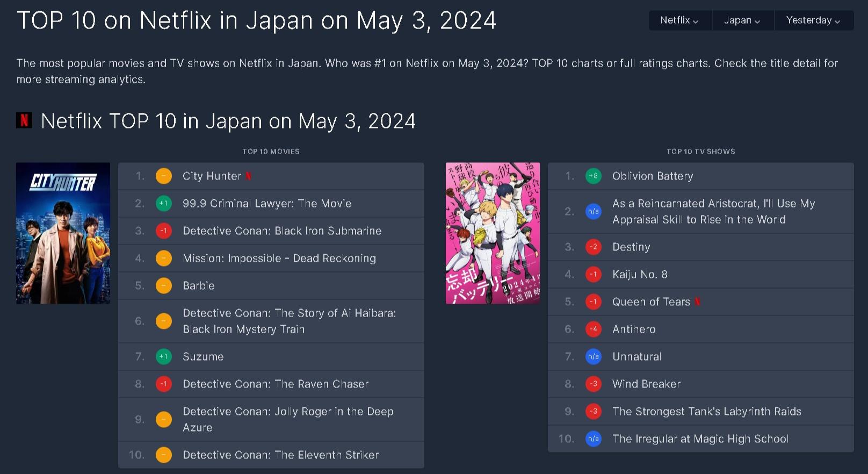Click the Netflix logo beside section heading
Screen dimensions: 868x474
24,120
